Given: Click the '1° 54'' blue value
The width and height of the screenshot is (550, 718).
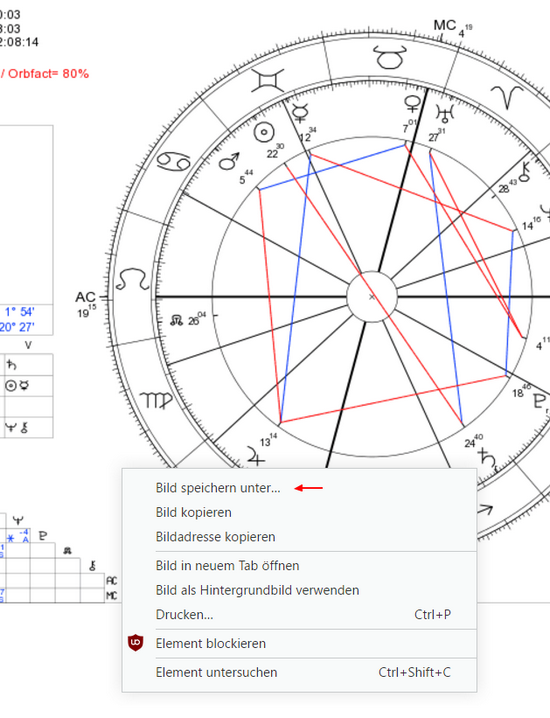Looking at the screenshot, I should (19, 312).
